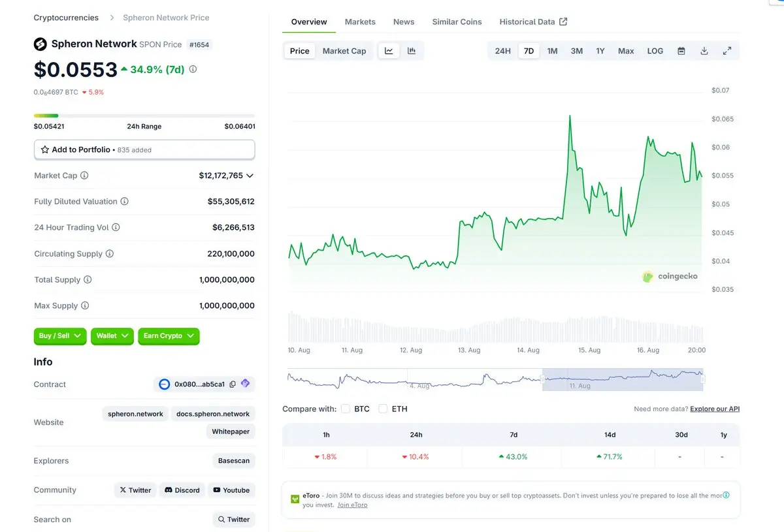Open Community Twitter link
The width and height of the screenshot is (784, 532).
coord(135,490)
